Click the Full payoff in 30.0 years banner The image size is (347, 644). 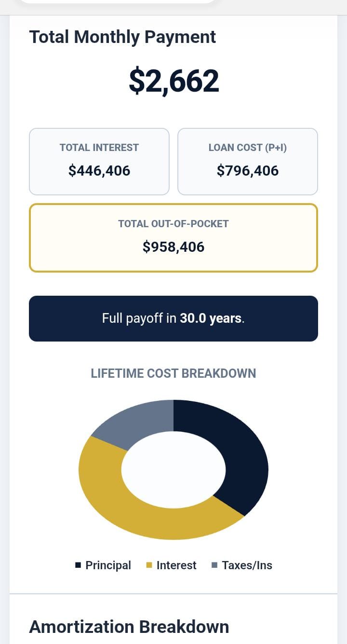tap(173, 318)
